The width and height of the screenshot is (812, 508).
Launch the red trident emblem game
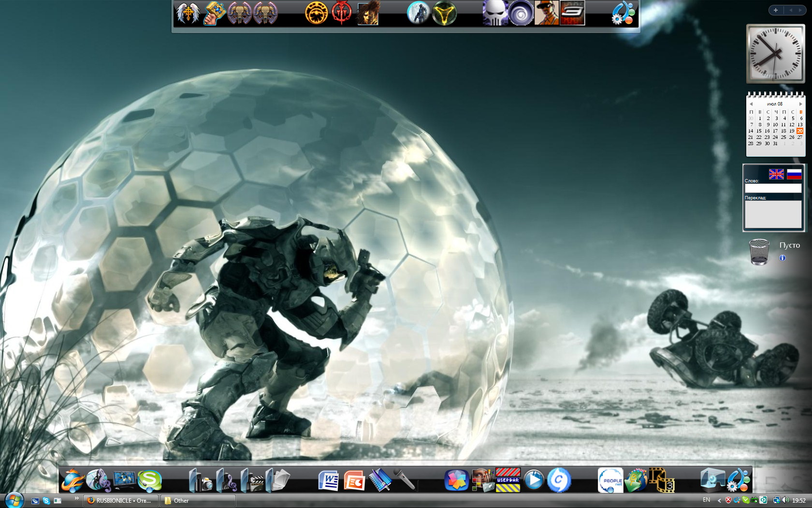coord(342,13)
